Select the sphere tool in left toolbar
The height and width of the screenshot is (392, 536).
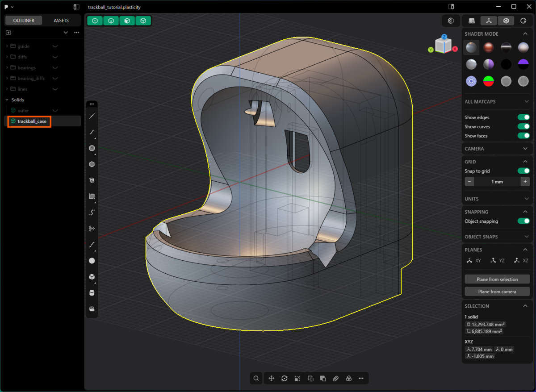coord(92,261)
